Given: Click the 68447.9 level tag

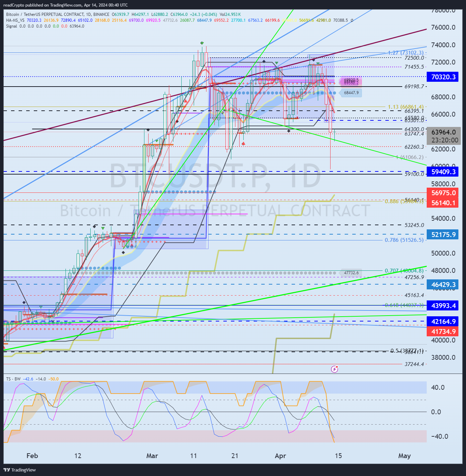Looking at the screenshot, I should 351,93.
